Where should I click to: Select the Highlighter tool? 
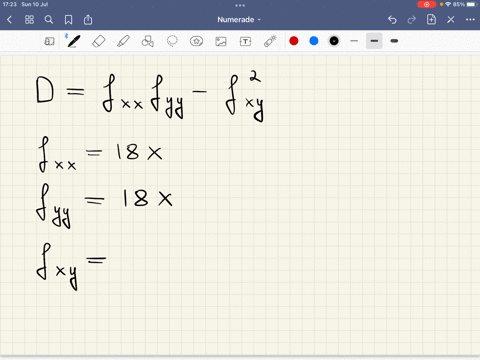(x=123, y=41)
